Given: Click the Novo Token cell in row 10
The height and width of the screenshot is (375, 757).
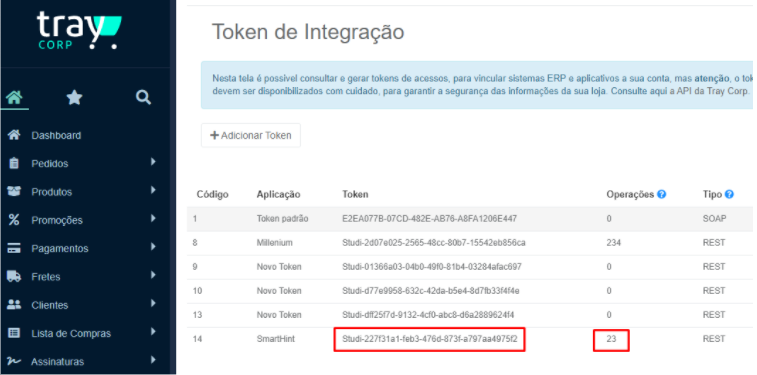Looking at the screenshot, I should 279,291.
